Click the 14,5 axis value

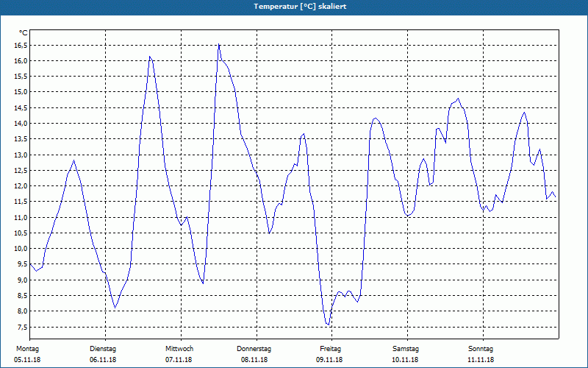pyautogui.click(x=21, y=108)
